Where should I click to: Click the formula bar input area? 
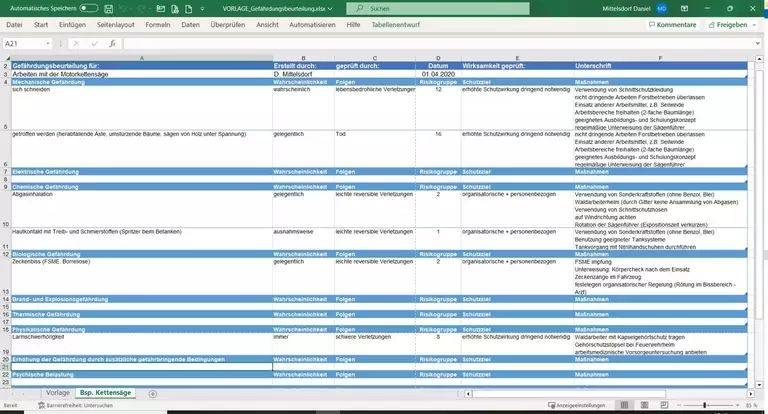[x=437, y=44]
